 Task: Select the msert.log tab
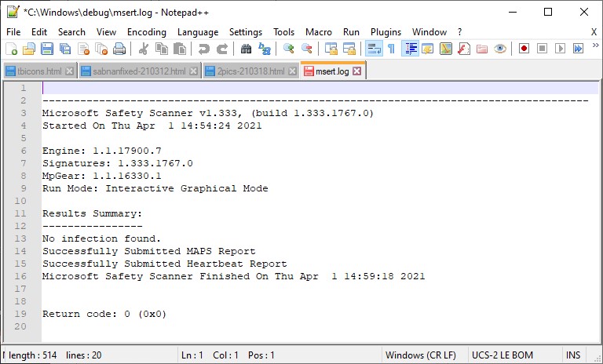332,71
